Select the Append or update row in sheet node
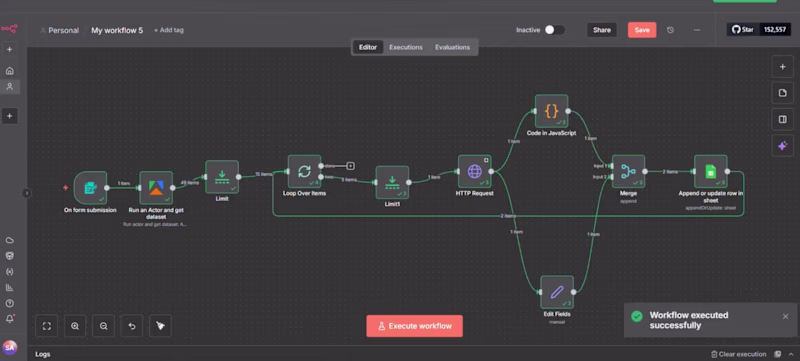800x361 pixels. click(x=711, y=171)
